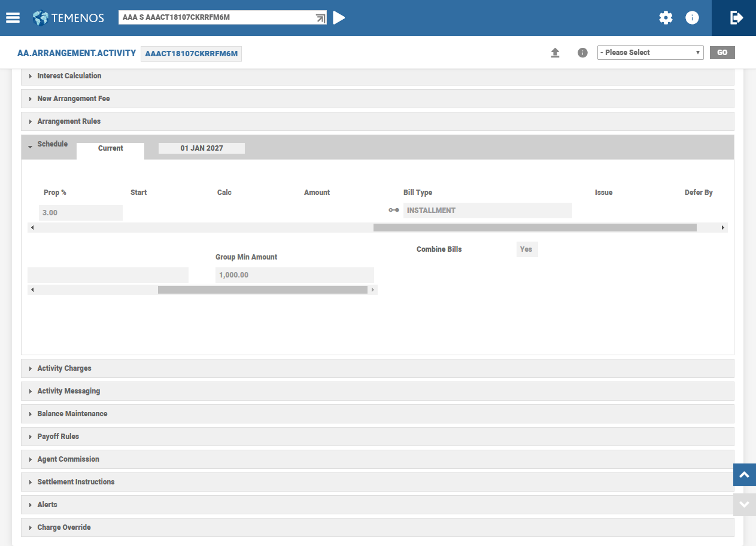Click the upload arrow icon
Screen dimensions: 756x546
555,53
